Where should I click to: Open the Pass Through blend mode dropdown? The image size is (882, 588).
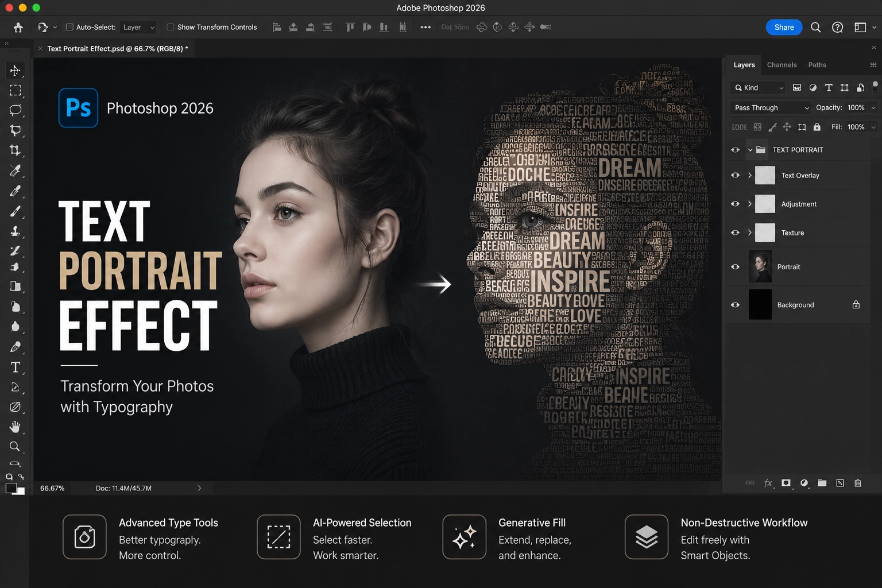(x=771, y=107)
